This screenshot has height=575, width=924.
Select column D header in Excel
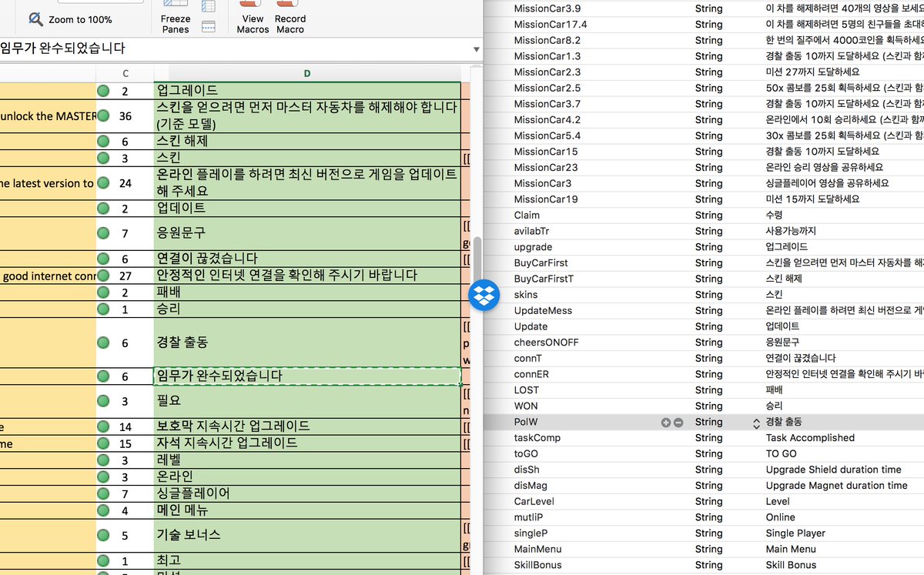(307, 73)
